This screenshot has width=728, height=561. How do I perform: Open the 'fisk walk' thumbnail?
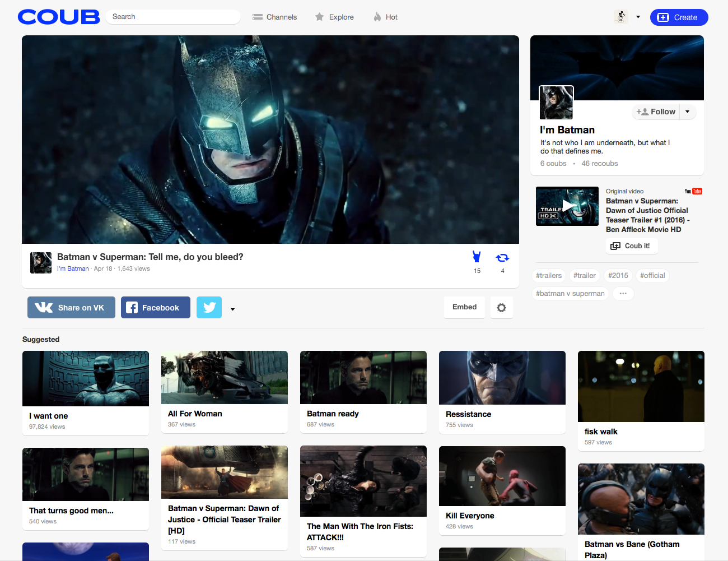tap(641, 386)
